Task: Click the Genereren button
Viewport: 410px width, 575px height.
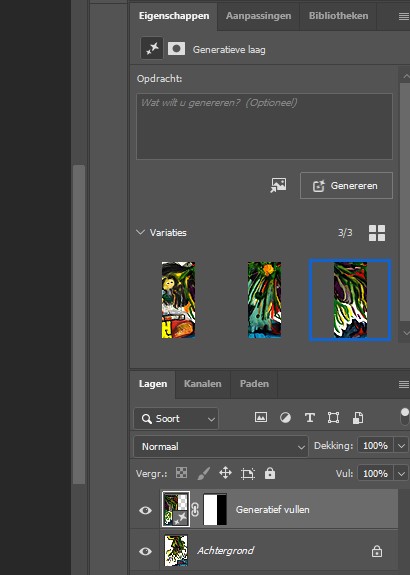Action: tap(346, 186)
